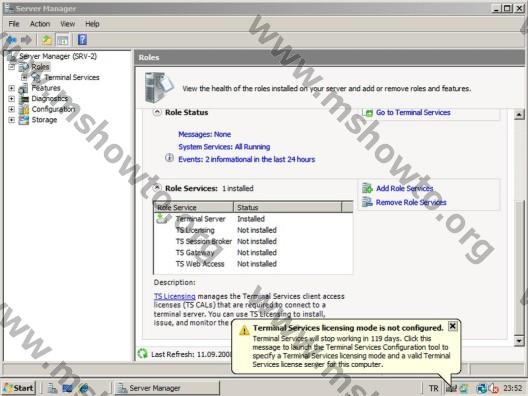Collapse the Role Services section chevron
The image size is (528, 396).
coord(157,188)
